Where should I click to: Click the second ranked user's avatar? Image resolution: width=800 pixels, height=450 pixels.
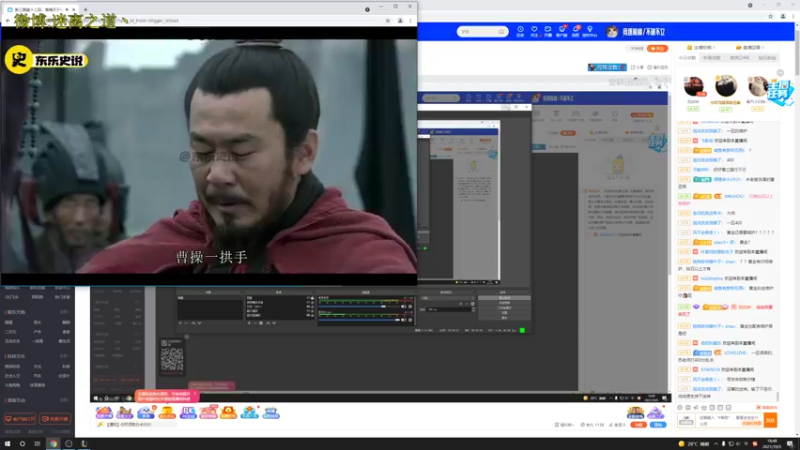click(x=726, y=86)
